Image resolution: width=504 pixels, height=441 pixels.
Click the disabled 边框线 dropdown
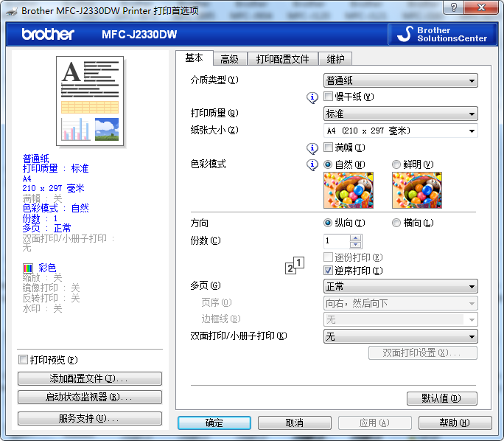click(401, 320)
